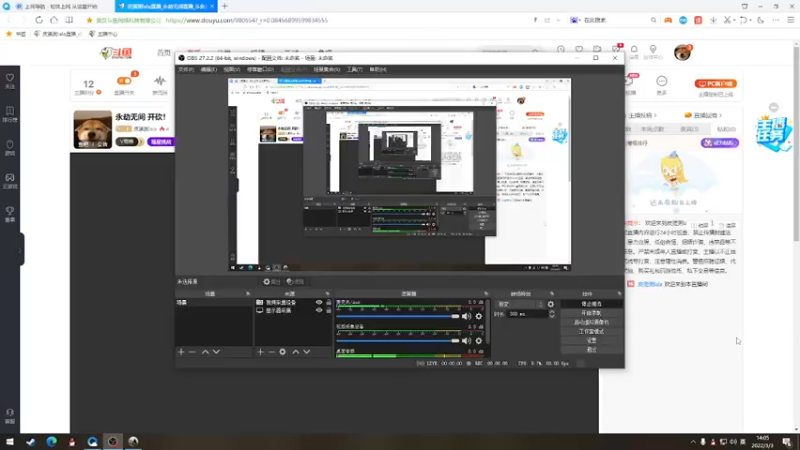Open source properties gear in Sources panel
Viewport: 800px width, 450px height.
[283, 352]
